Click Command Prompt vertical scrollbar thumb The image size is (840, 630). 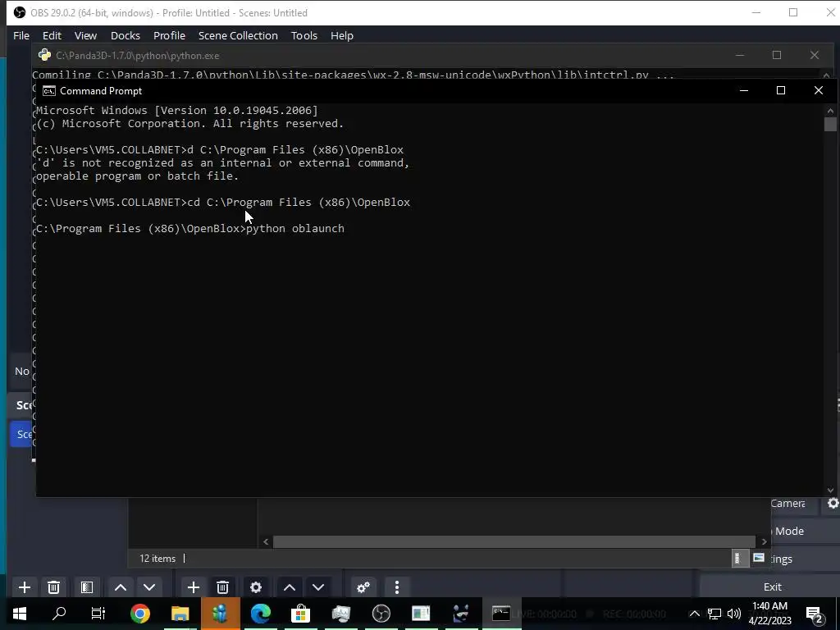830,124
